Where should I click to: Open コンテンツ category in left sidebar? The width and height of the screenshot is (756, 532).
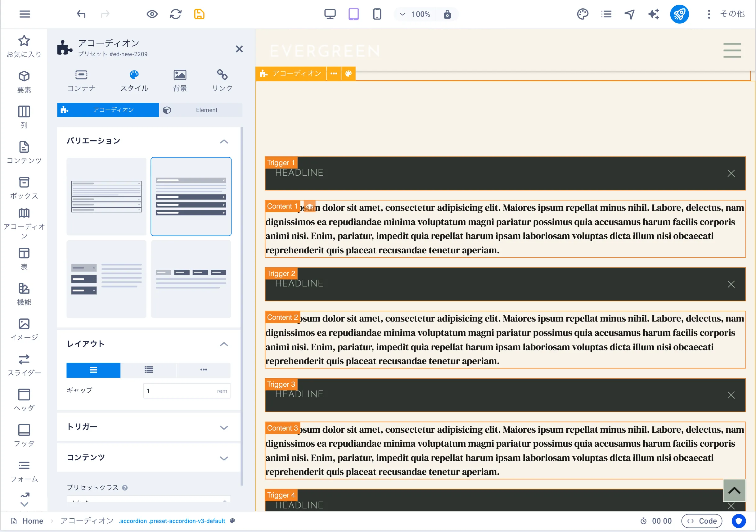24,152
